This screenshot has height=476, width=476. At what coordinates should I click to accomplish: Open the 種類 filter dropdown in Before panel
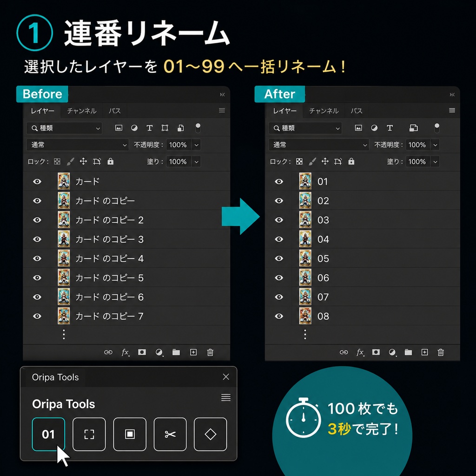(64, 128)
